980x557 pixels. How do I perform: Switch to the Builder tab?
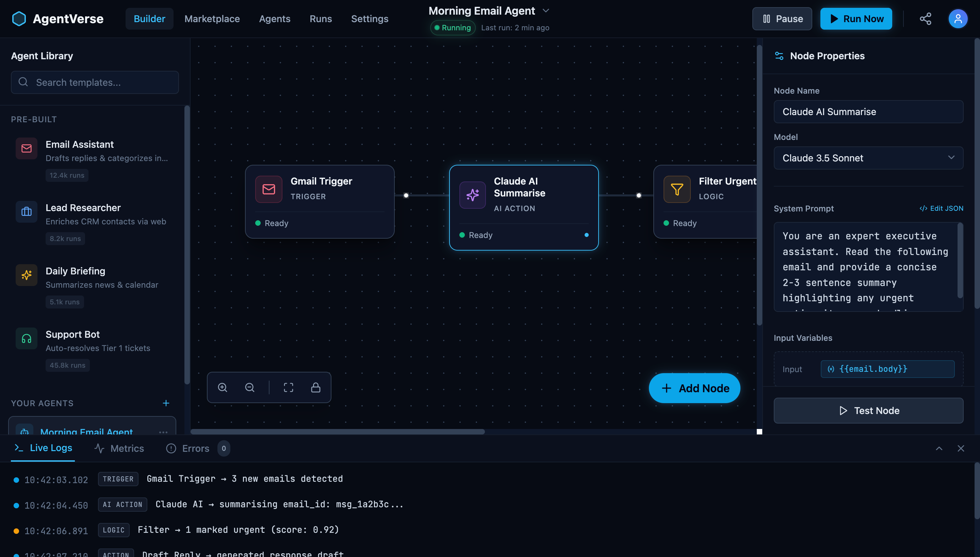[x=149, y=19]
